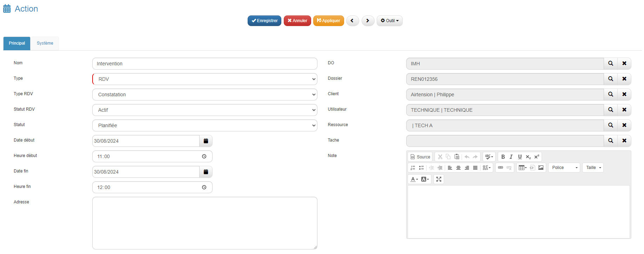Open the line spacing dropdown
The image size is (644, 254).
[487, 168]
